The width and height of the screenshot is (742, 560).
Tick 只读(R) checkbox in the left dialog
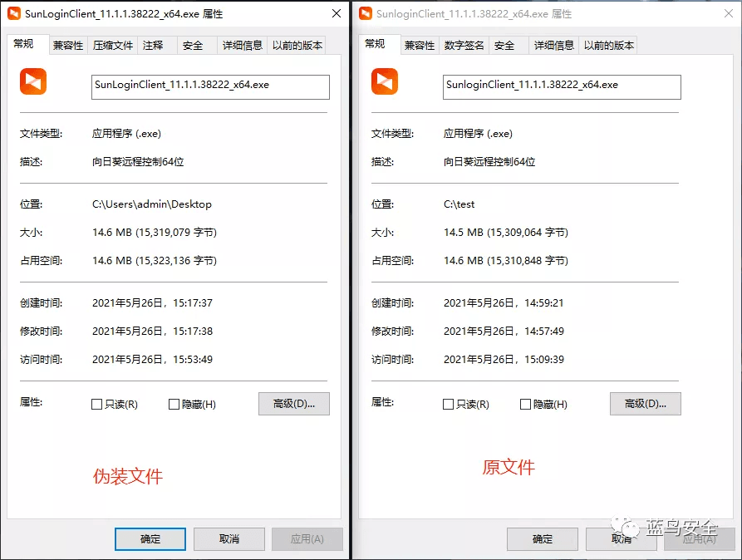[96, 405]
